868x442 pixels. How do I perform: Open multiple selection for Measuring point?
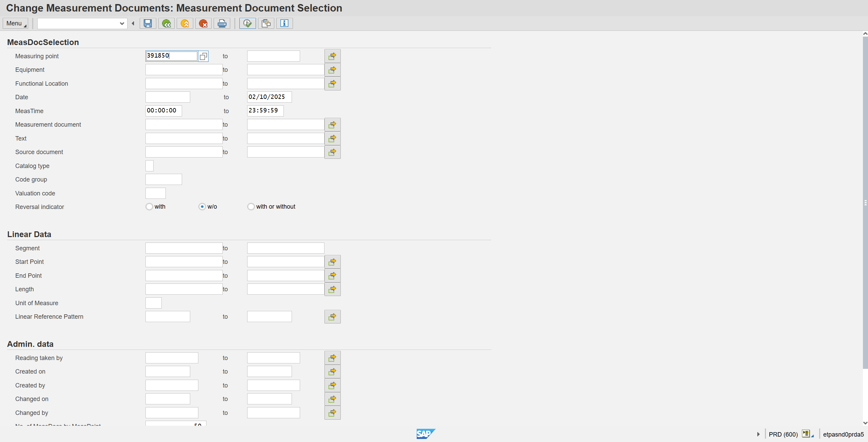click(x=332, y=56)
